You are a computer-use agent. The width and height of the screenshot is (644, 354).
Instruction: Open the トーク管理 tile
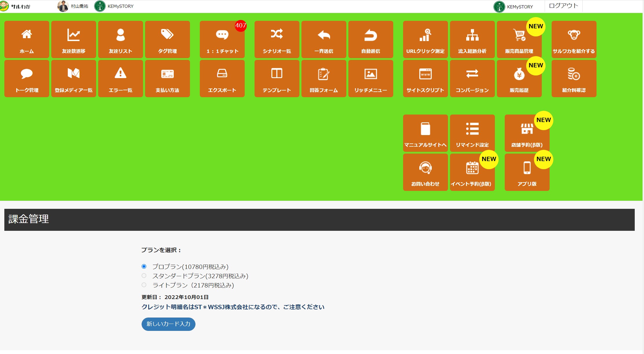pos(27,78)
